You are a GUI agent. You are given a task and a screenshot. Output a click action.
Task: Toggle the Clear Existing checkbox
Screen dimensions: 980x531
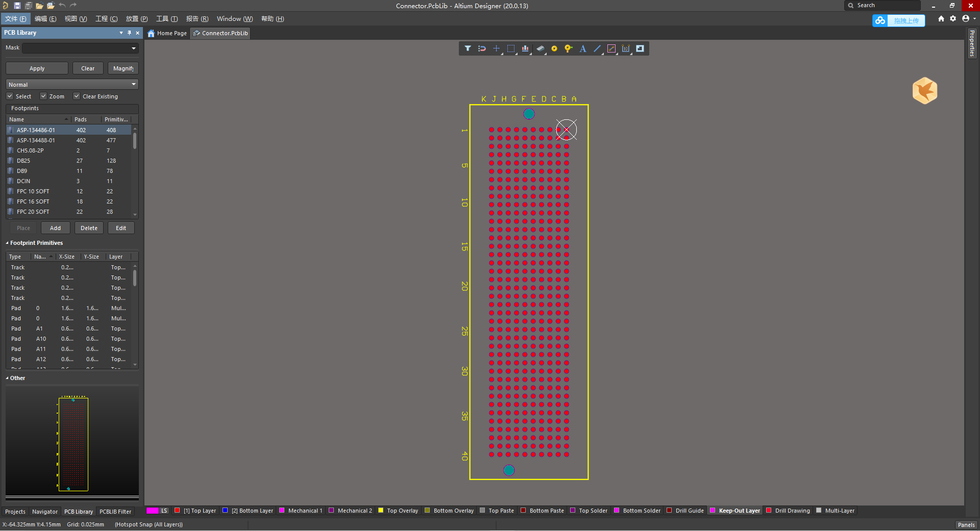[x=77, y=96]
